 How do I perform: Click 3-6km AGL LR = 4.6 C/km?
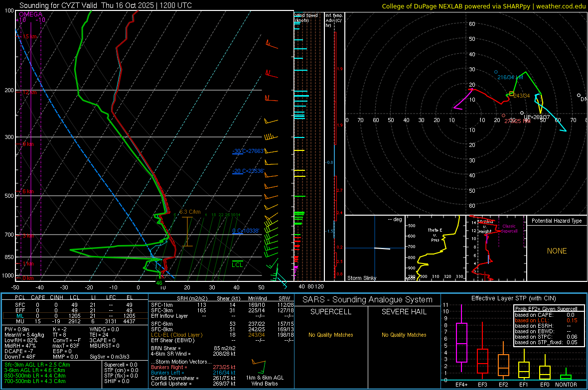tap(35, 371)
